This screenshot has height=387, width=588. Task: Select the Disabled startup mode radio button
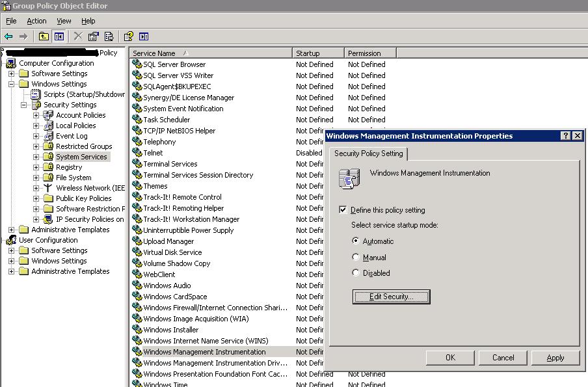tap(355, 273)
